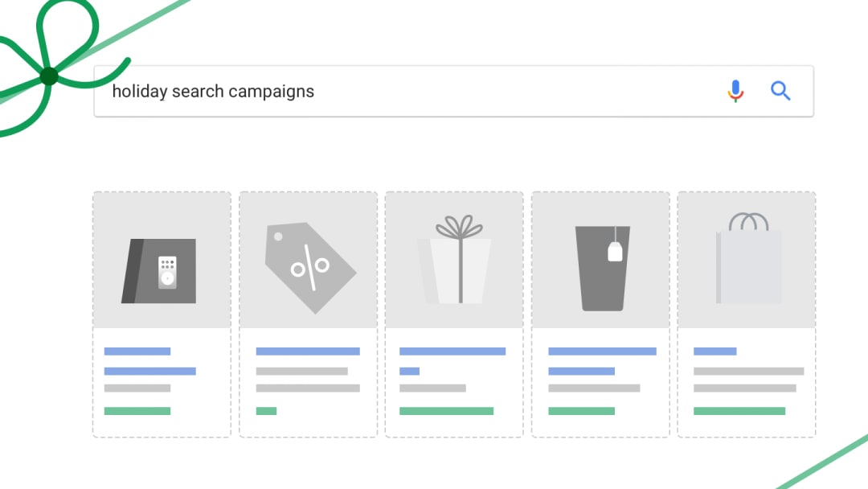
Task: Click green bar under gift box card
Action: [x=446, y=411]
